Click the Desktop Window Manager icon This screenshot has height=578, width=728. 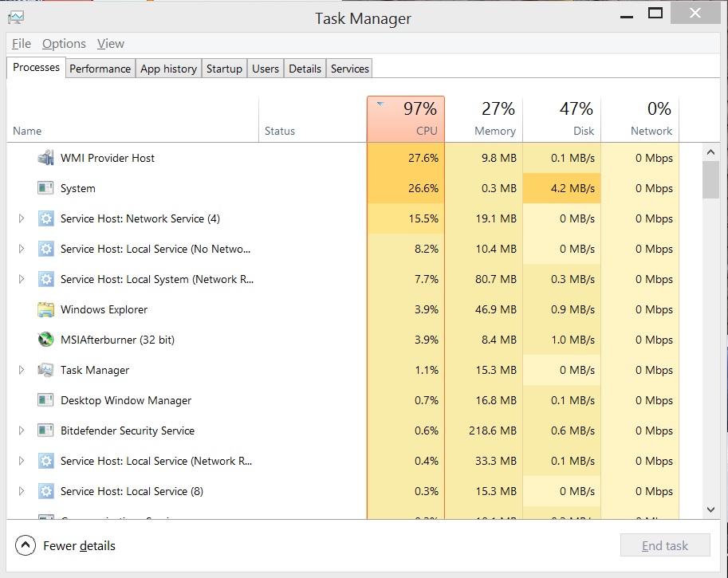point(45,400)
